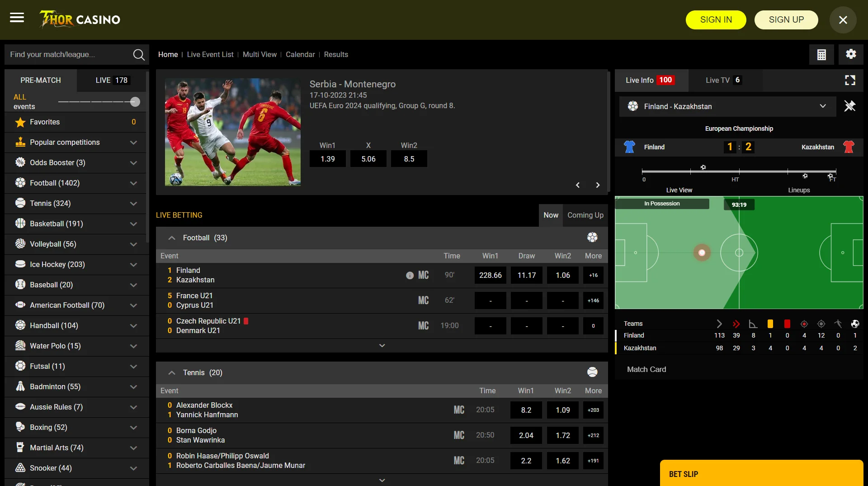Bet on Serbia Win1 at 1.39
Image resolution: width=868 pixels, height=486 pixels.
[x=328, y=159]
